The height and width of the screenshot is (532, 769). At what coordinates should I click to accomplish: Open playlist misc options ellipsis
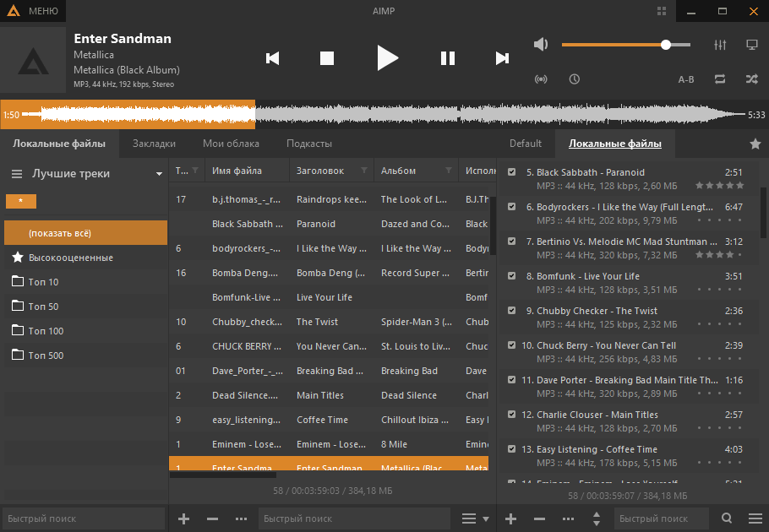point(568,518)
